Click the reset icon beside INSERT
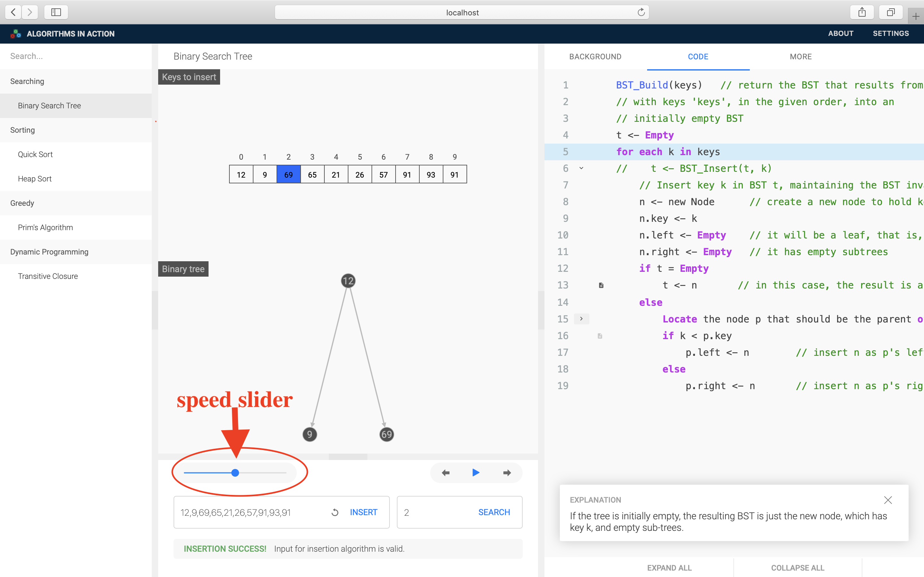This screenshot has height=577, width=924. click(335, 513)
